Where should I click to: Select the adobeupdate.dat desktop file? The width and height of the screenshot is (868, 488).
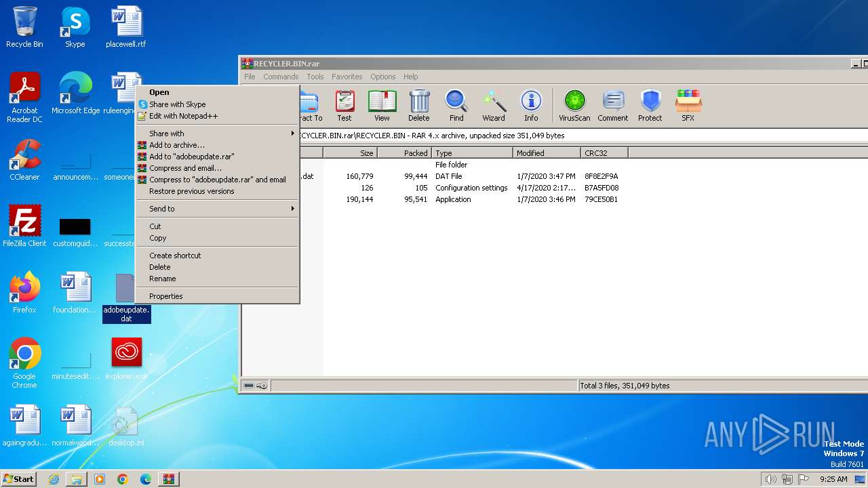(x=126, y=298)
